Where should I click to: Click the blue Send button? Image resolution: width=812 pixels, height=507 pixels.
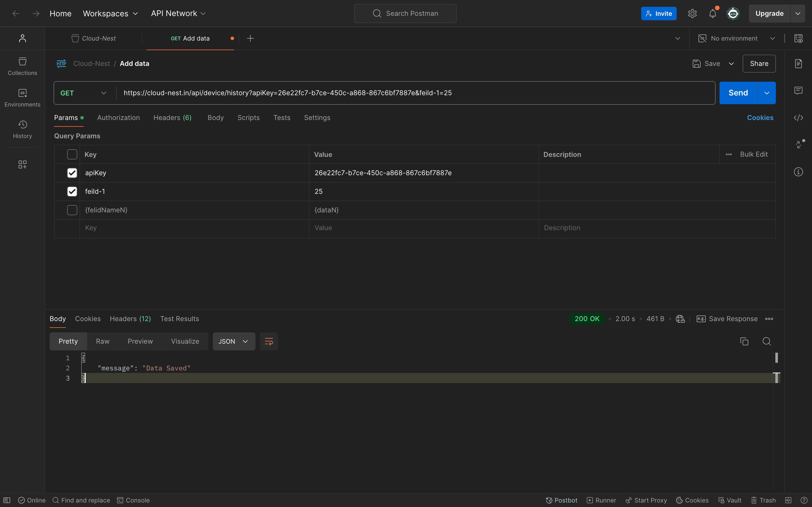[738, 93]
